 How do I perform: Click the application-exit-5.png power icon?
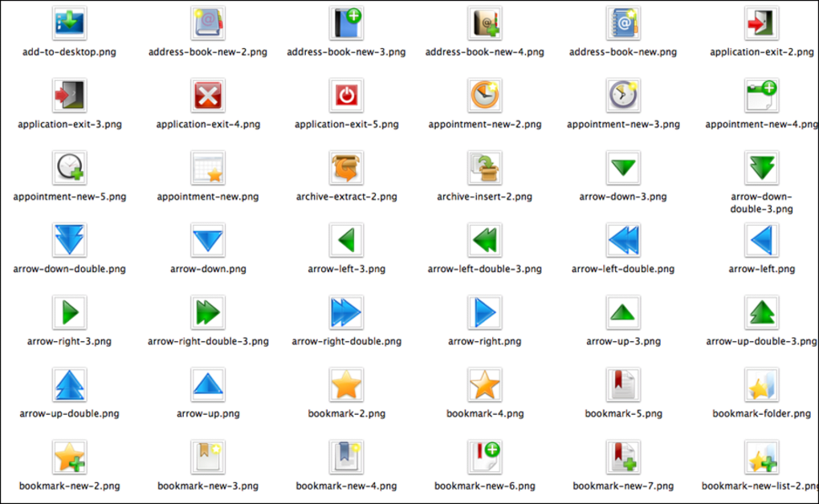pos(346,95)
